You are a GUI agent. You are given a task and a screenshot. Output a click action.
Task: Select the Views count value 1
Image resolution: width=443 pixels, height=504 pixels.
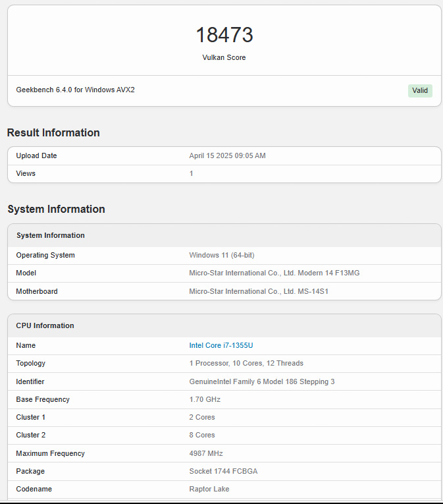(x=191, y=173)
